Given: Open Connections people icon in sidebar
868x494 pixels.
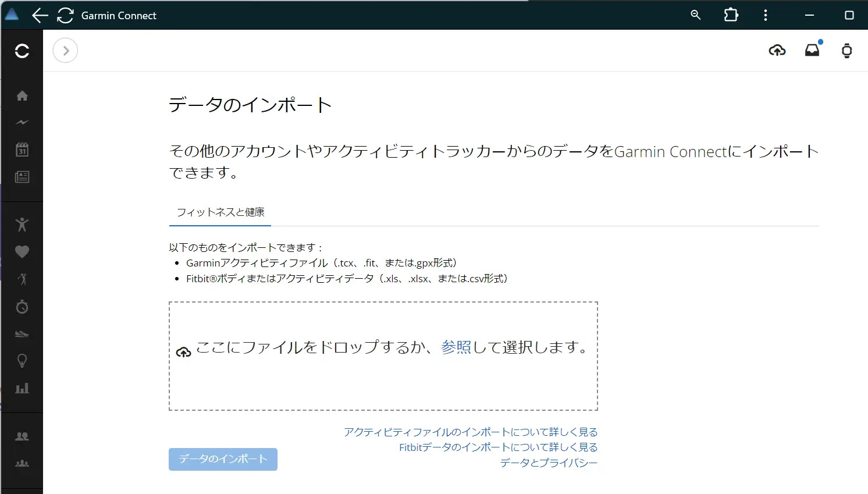Looking at the screenshot, I should point(22,436).
